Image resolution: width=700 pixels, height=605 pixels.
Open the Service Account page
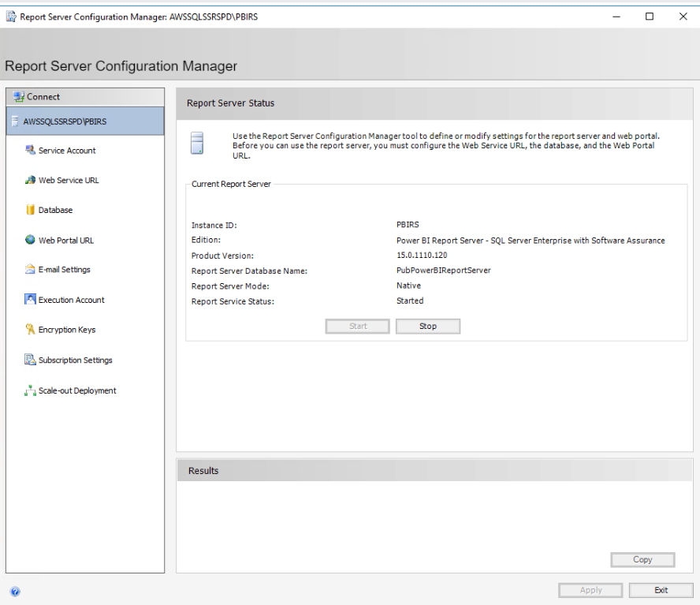coord(67,151)
